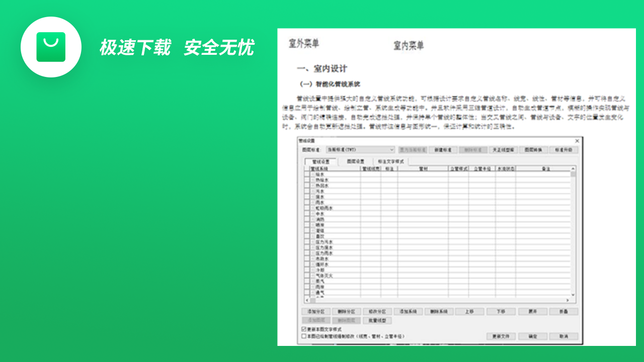
Task: Click the 添加系统 button
Action: [x=408, y=311]
